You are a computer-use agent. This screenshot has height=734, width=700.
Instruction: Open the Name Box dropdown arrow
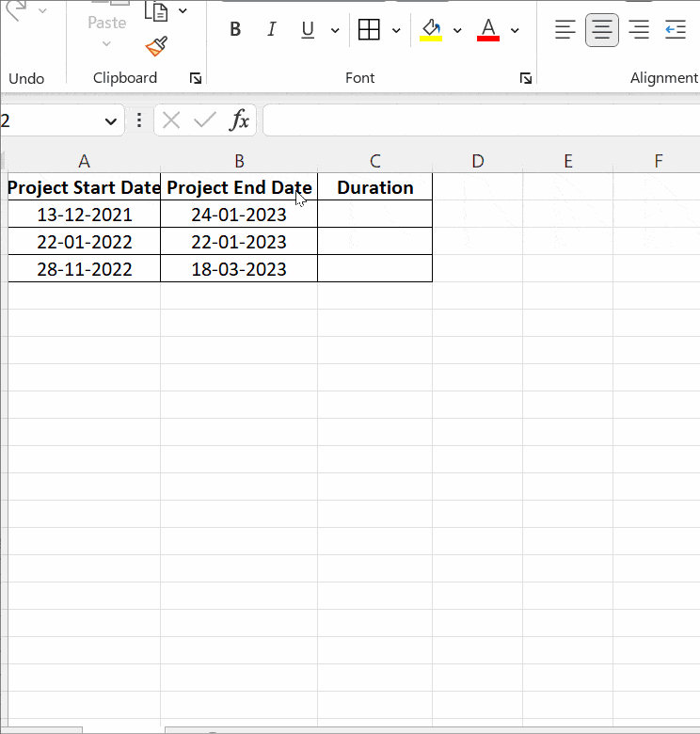(x=111, y=120)
